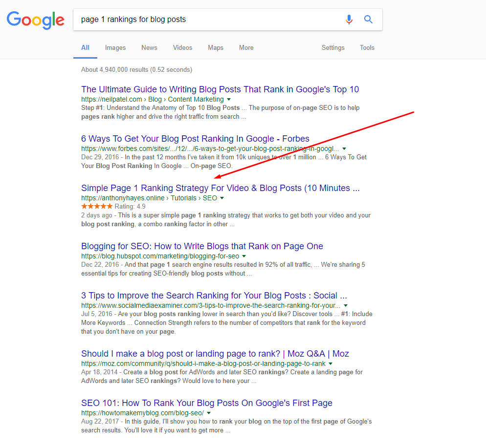Switch to the Maps tab

click(216, 48)
